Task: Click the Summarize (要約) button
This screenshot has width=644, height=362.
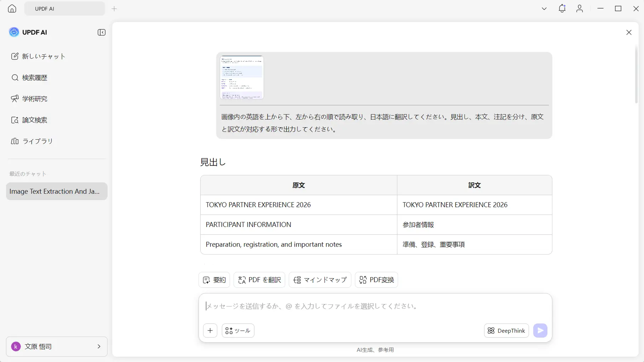Action: point(214,280)
